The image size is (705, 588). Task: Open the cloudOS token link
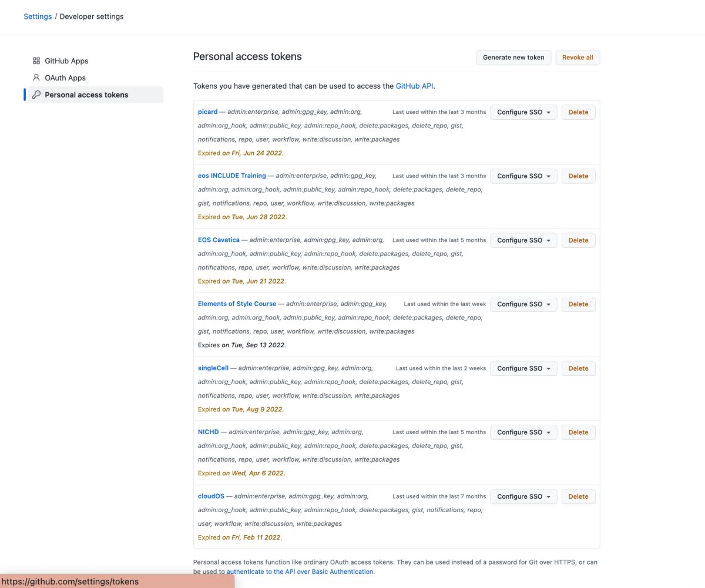coord(211,496)
